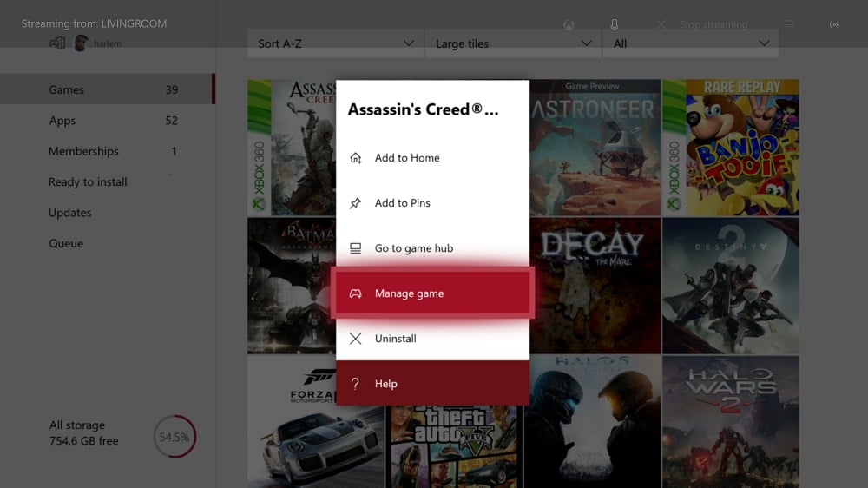Open the streaming bar hamburger menu icon

click(x=789, y=24)
